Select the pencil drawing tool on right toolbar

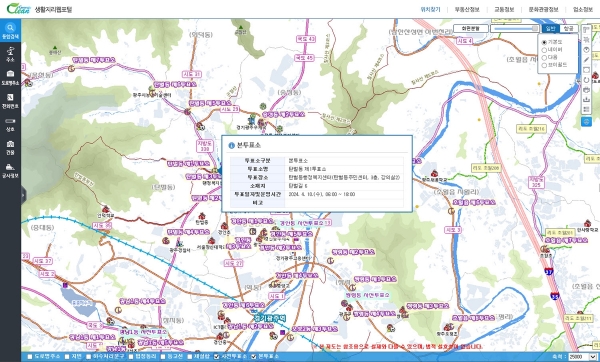click(586, 60)
